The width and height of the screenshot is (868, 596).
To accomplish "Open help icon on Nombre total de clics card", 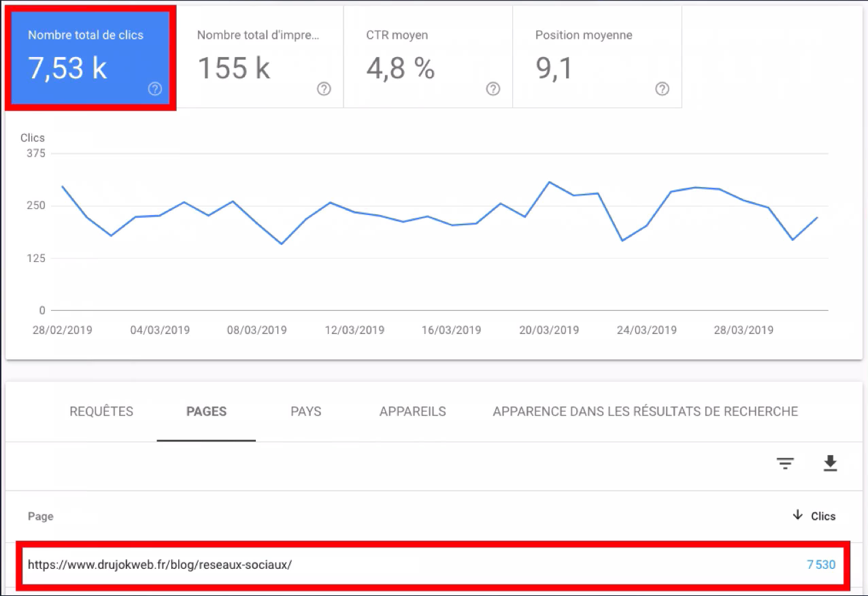I will pos(155,89).
